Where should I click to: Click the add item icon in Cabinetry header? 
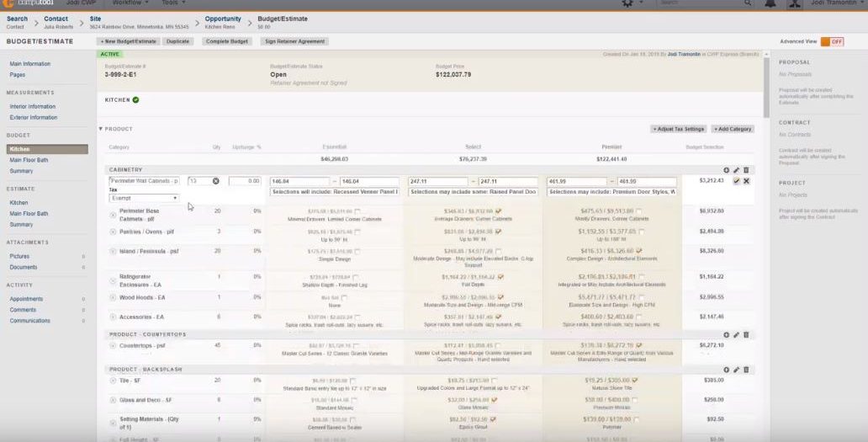[x=727, y=170]
